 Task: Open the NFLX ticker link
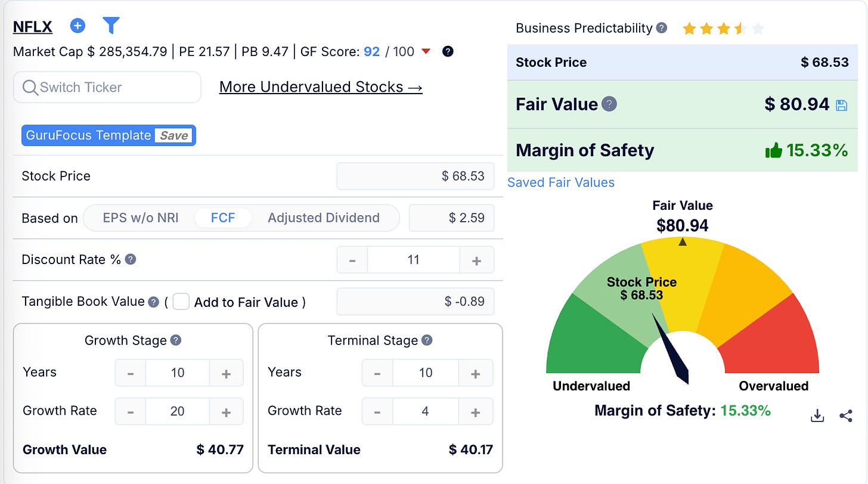pos(33,27)
